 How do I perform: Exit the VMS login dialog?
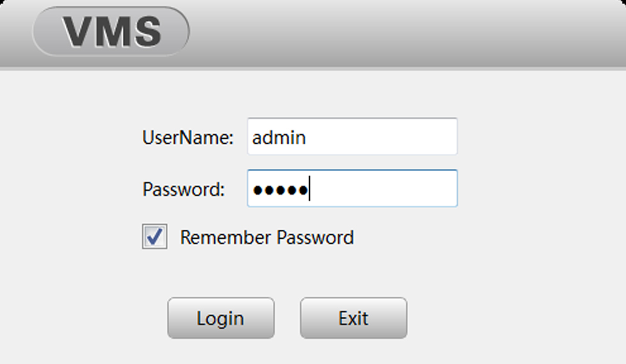click(354, 318)
